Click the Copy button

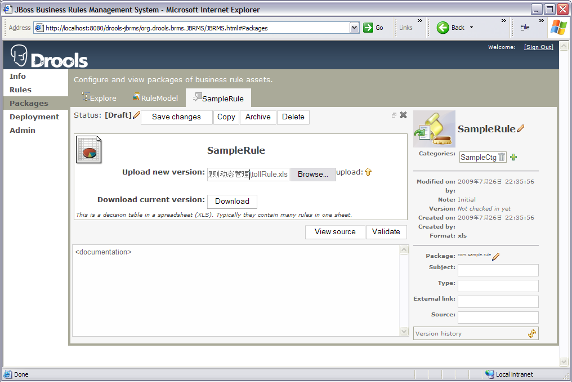226,117
